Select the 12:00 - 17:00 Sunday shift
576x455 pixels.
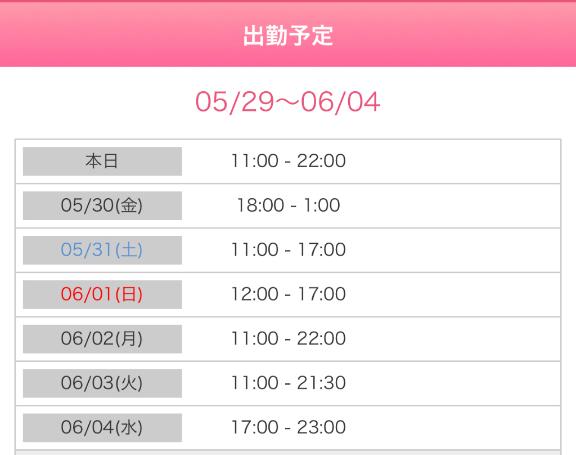(288, 294)
